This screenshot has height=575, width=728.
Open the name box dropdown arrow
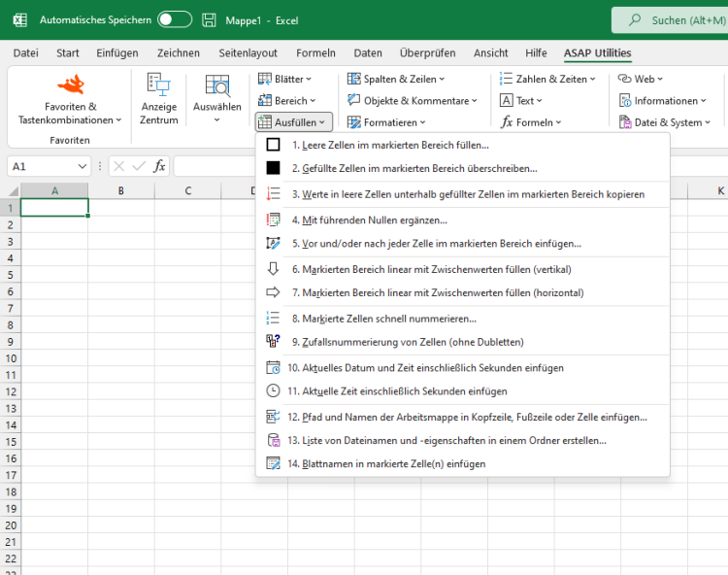(x=83, y=166)
